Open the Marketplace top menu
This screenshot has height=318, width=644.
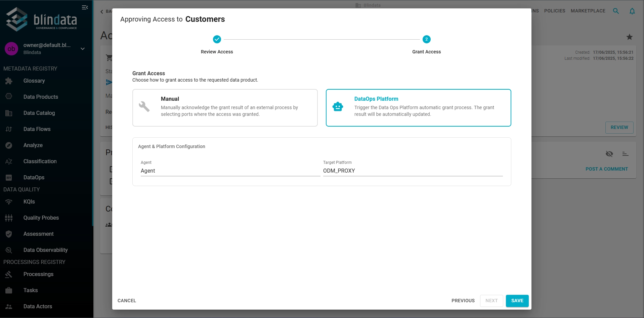click(588, 11)
